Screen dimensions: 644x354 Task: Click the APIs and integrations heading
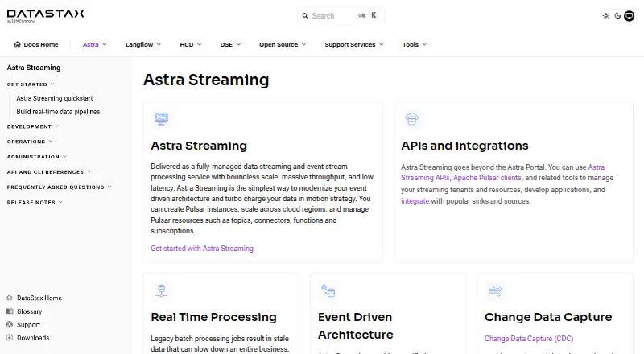click(x=464, y=146)
